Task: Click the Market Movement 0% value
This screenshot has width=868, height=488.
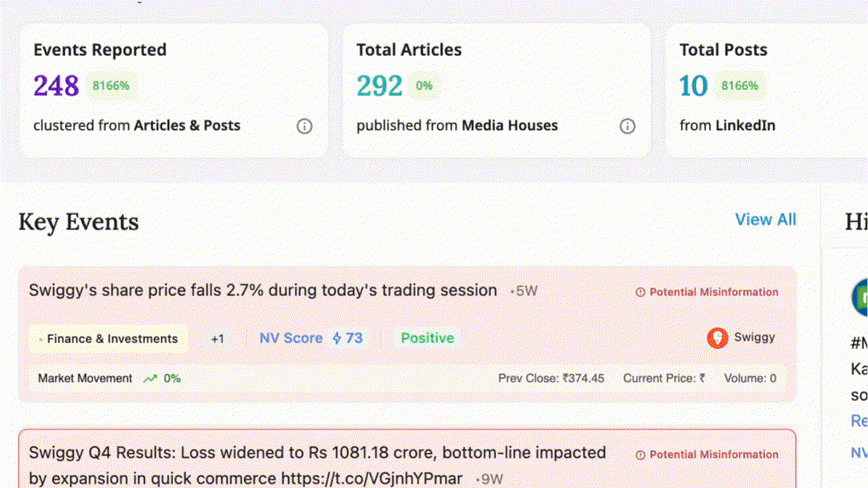Action: 172,378
